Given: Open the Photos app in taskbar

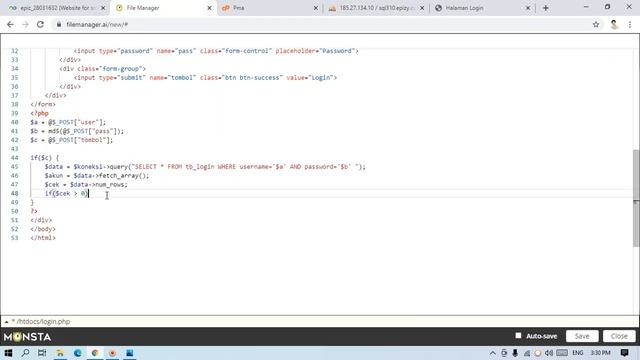Looking at the screenshot, I should coord(129,353).
